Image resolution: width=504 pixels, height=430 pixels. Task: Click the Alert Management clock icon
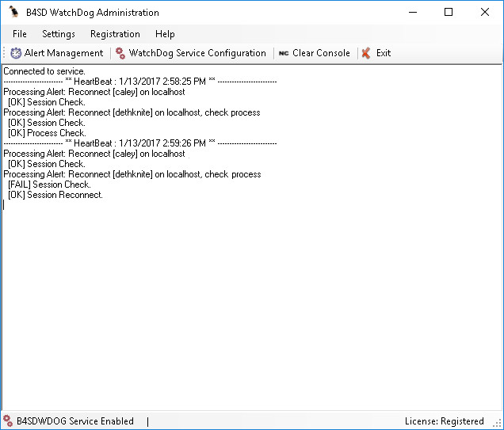pyautogui.click(x=16, y=53)
